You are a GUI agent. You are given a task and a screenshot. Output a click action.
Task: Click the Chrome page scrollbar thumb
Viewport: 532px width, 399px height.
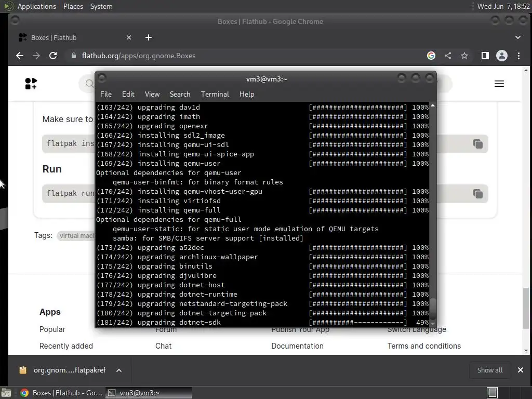pyautogui.click(x=526, y=308)
